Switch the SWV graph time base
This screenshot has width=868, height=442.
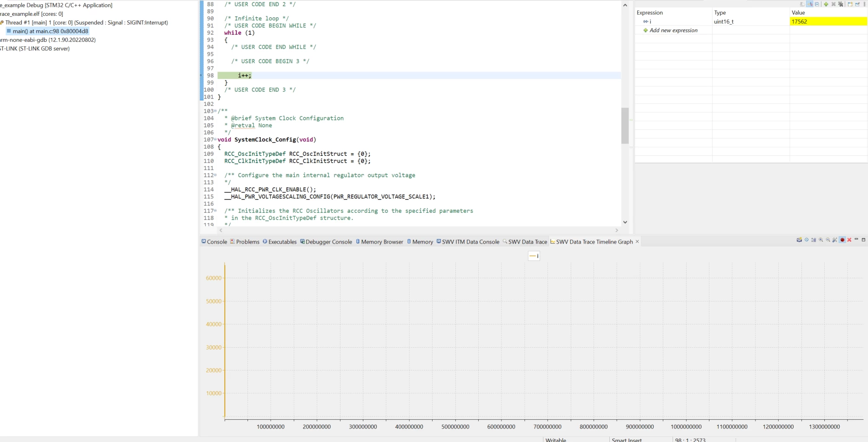point(807,240)
